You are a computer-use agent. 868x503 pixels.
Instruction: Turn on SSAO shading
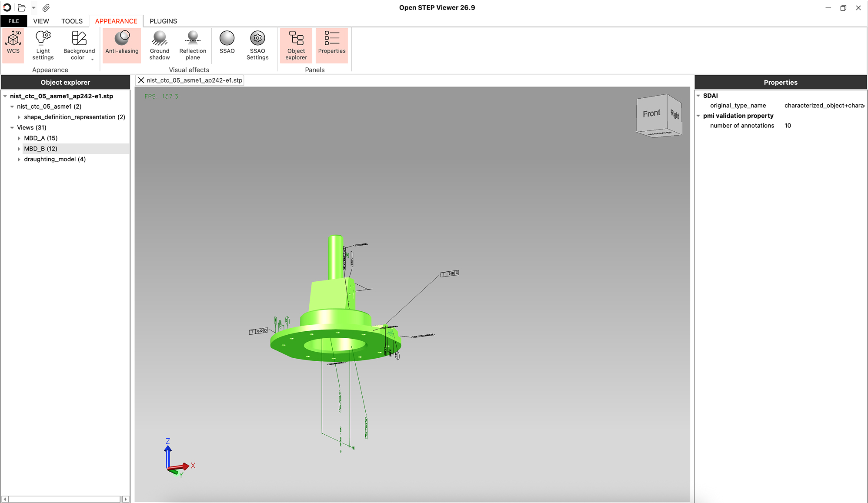227,44
